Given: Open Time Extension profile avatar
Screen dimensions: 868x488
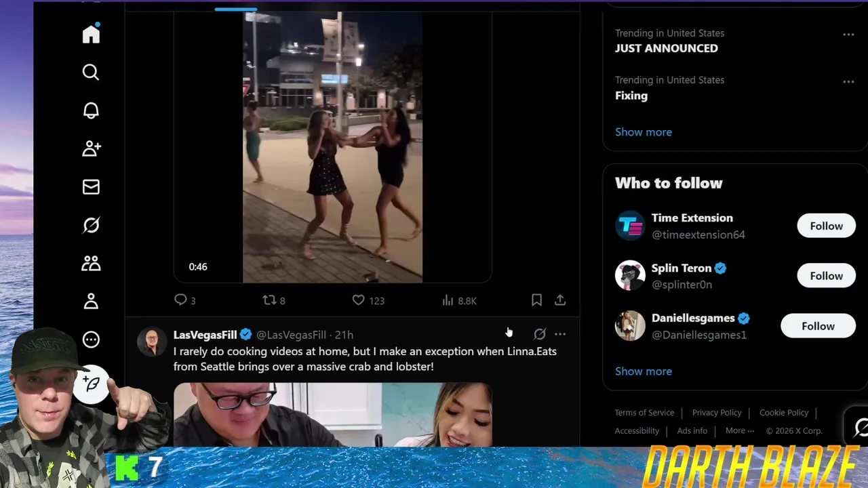Looking at the screenshot, I should (x=630, y=226).
